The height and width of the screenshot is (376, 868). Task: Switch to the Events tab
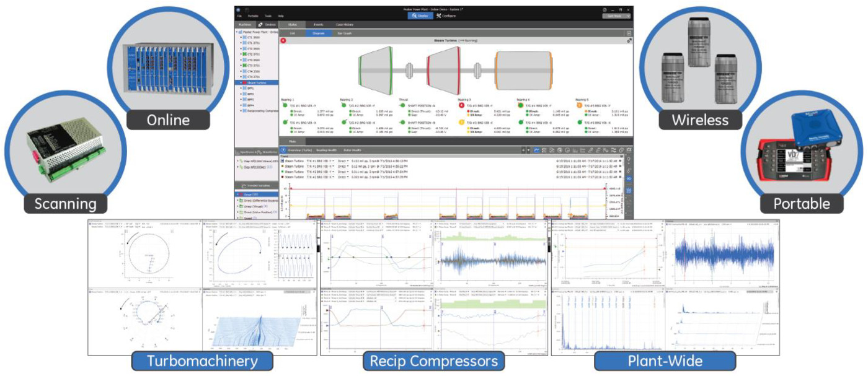click(318, 25)
